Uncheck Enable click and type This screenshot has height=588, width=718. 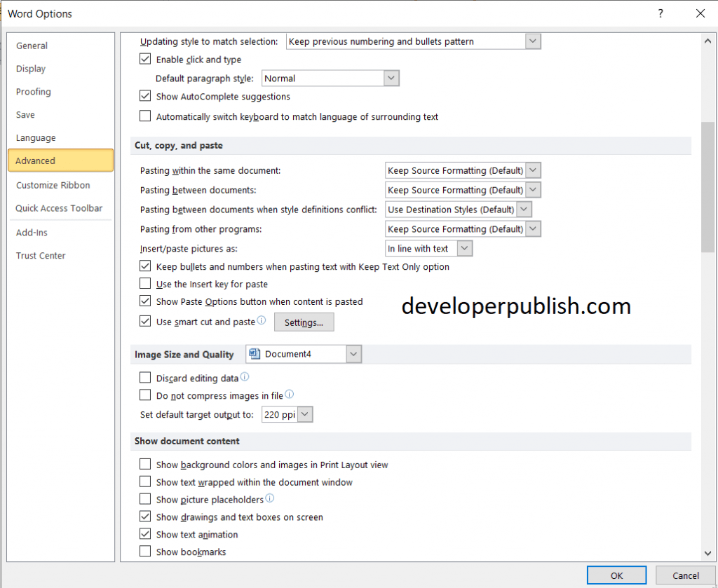pyautogui.click(x=144, y=59)
